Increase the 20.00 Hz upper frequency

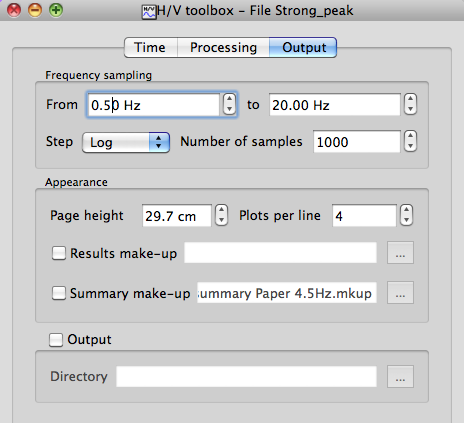coord(410,99)
